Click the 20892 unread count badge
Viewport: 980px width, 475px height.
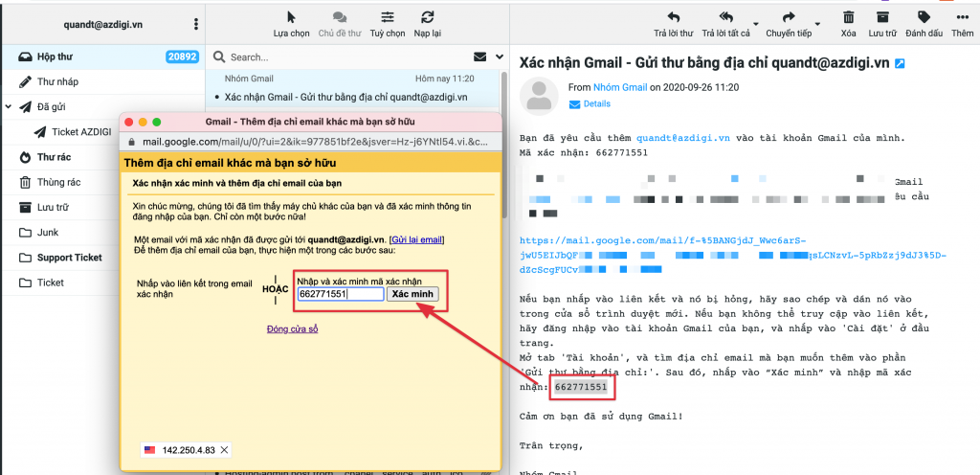pos(182,57)
